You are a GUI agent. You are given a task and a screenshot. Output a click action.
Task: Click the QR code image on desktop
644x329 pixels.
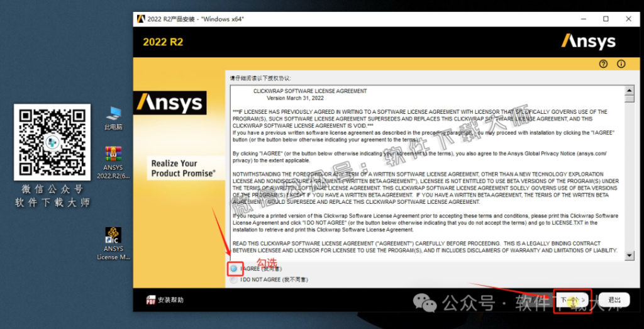coord(52,142)
